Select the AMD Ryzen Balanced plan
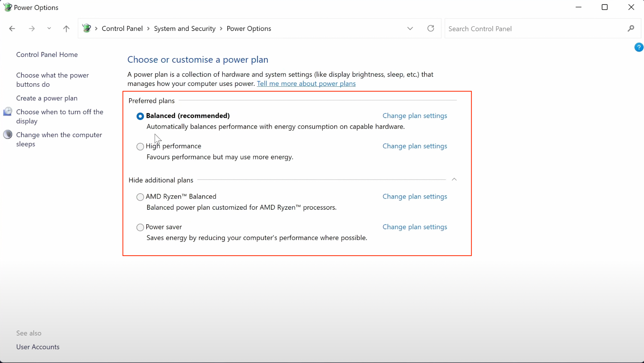The image size is (644, 363). [140, 197]
